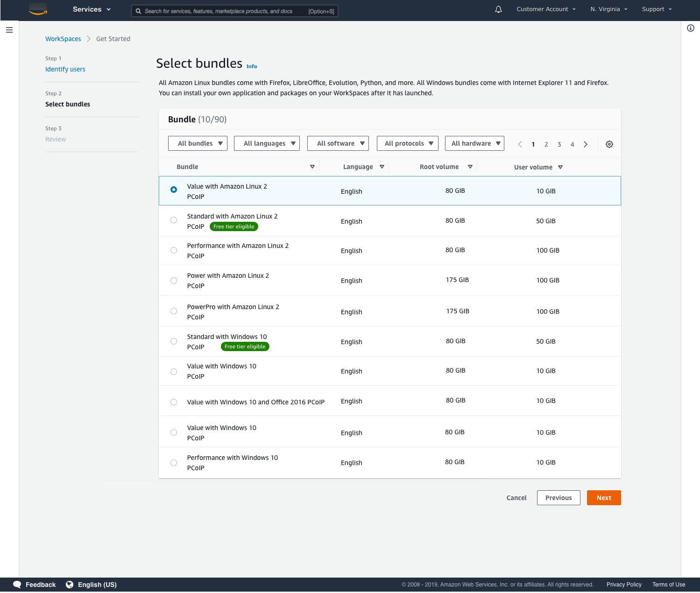Open the notifications bell icon
The width and height of the screenshot is (700, 593).
pos(498,9)
